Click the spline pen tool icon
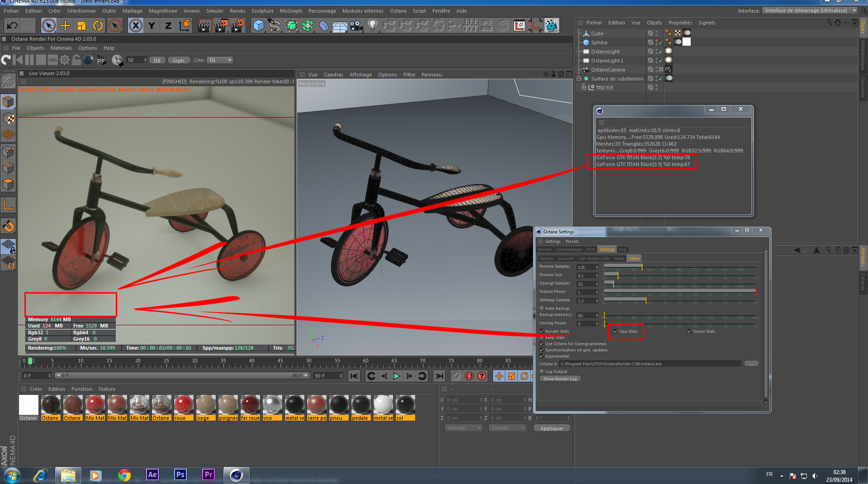 [x=275, y=26]
